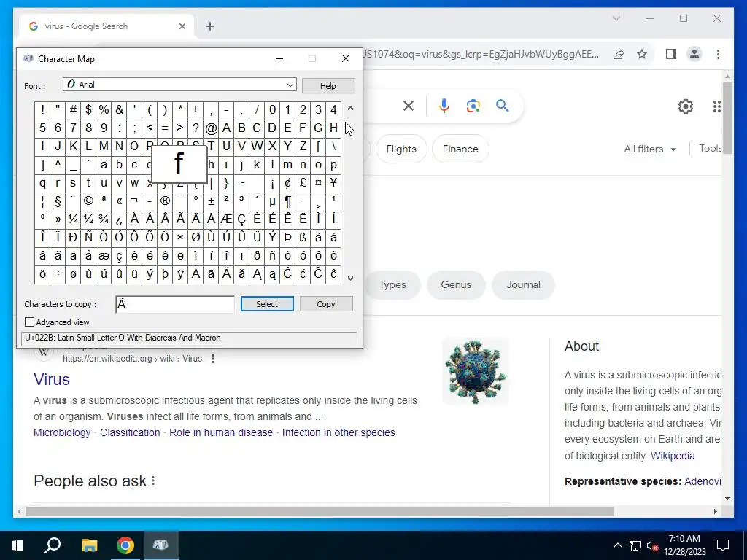Pick the sharp s ß character

pyautogui.click(x=303, y=237)
